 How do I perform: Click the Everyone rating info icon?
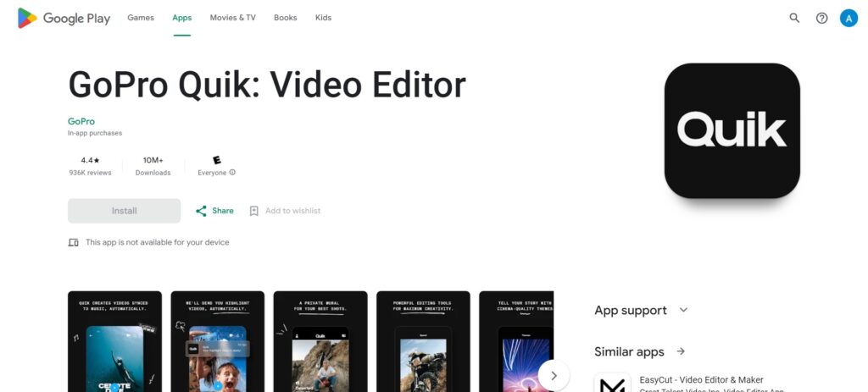232,173
